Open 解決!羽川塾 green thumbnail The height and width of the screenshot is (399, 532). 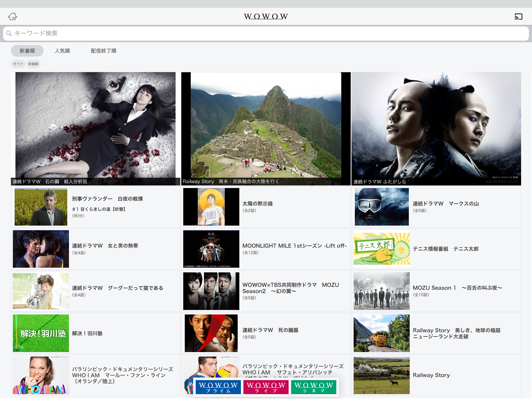click(41, 333)
